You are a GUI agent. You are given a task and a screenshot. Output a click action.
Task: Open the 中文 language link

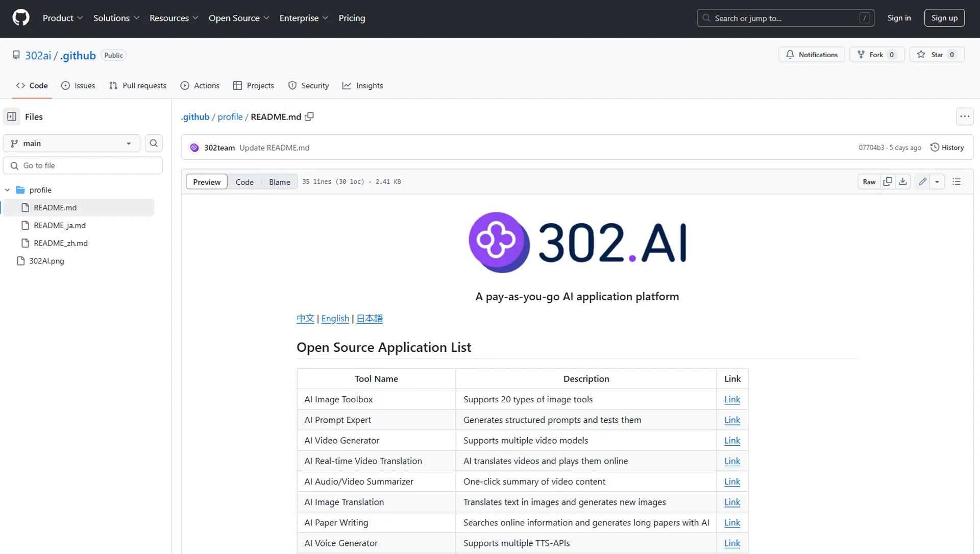(305, 319)
